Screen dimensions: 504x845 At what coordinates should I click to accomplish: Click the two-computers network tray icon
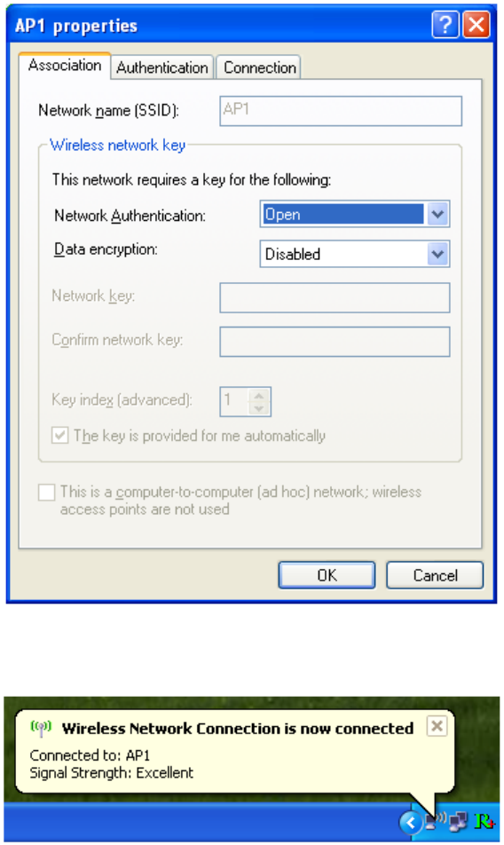(x=459, y=821)
